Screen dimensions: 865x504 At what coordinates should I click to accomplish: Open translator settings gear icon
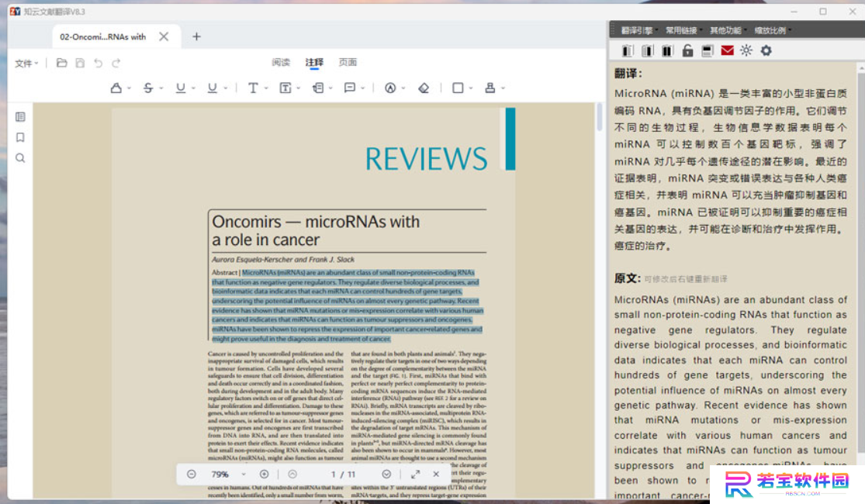point(766,50)
